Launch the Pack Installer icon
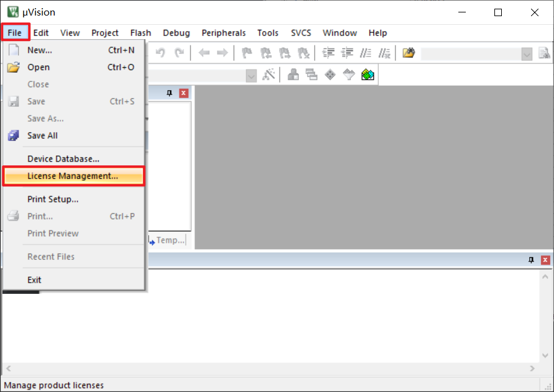 [368, 75]
